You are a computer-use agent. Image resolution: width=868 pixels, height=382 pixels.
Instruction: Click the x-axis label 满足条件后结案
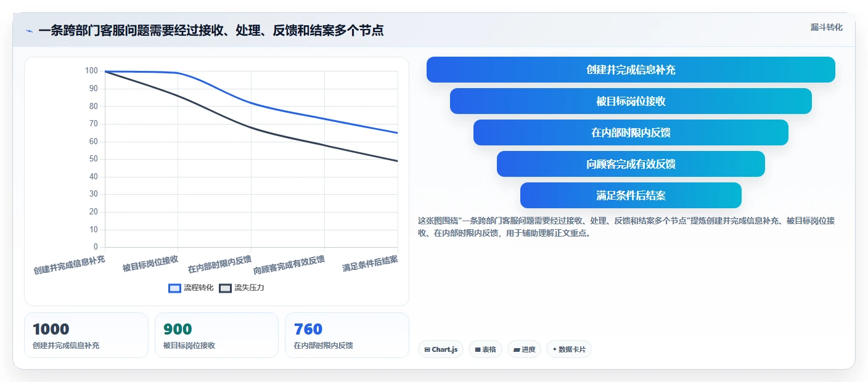pyautogui.click(x=370, y=264)
